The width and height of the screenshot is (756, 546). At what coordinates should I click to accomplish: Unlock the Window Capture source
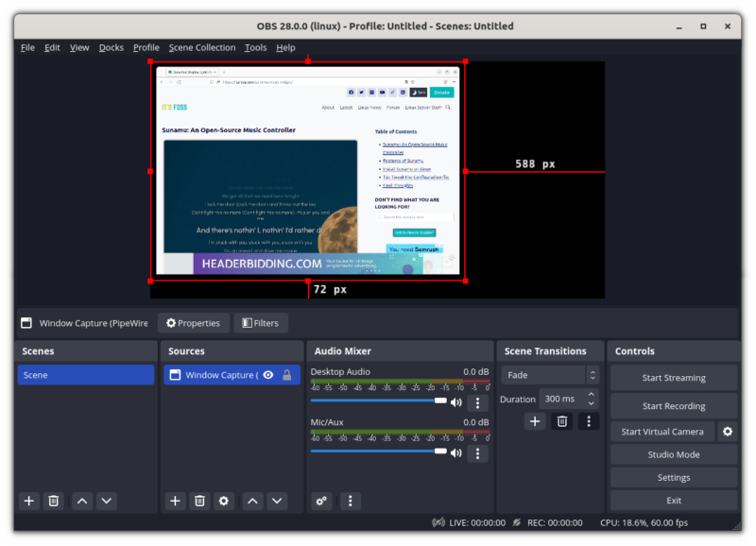point(285,374)
